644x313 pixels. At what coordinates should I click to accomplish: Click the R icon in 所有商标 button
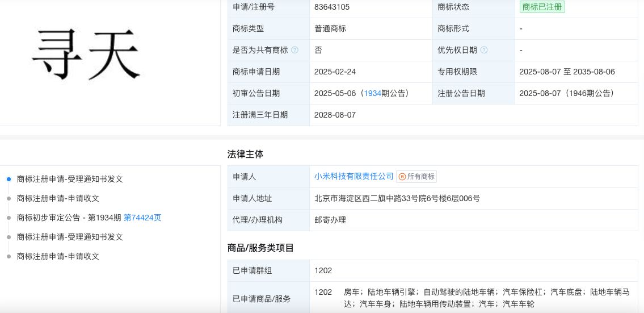402,177
